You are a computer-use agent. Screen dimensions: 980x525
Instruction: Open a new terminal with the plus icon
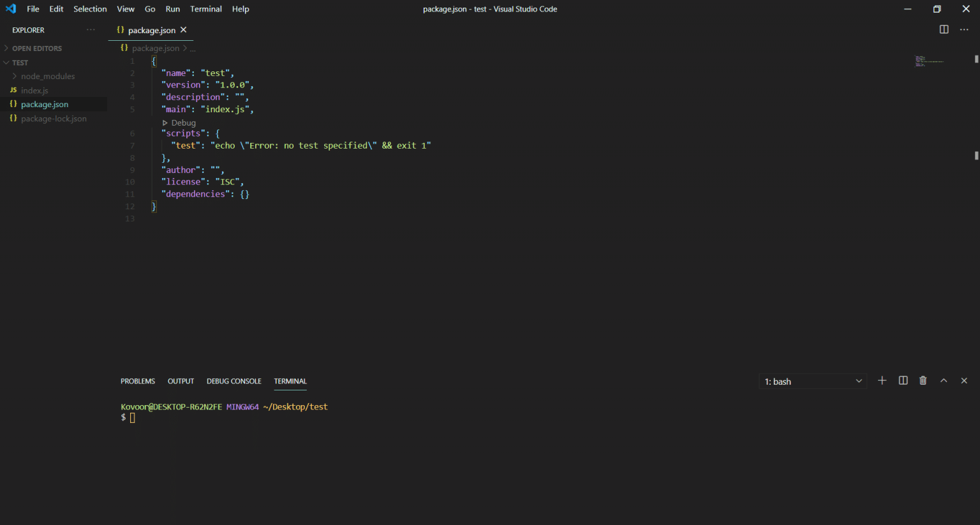(882, 381)
